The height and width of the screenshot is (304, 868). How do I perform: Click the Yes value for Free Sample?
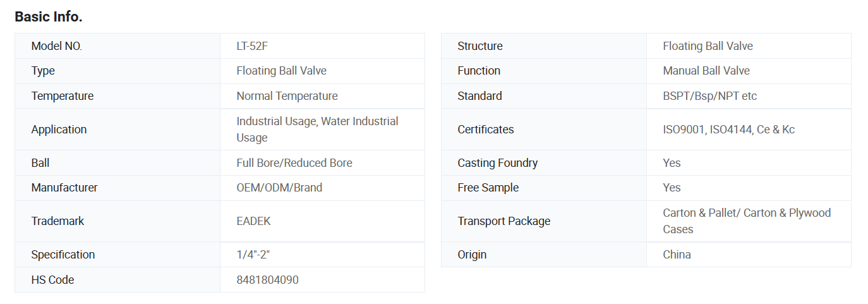point(672,188)
